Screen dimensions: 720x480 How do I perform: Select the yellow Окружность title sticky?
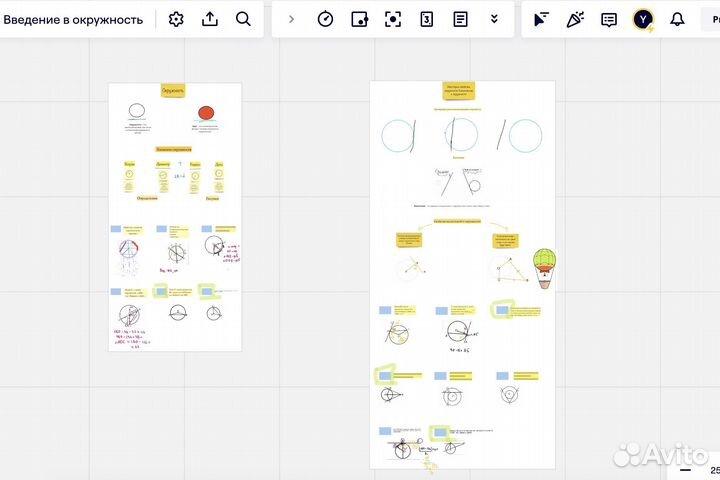173,90
